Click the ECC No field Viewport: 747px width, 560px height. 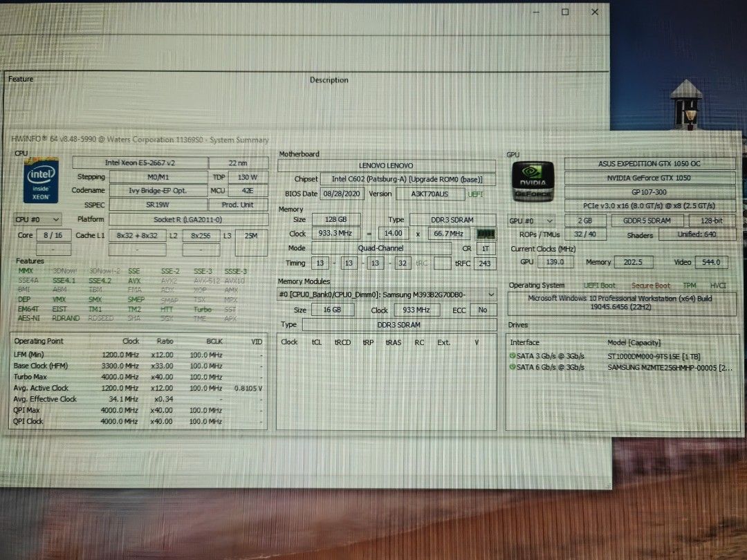(x=483, y=310)
